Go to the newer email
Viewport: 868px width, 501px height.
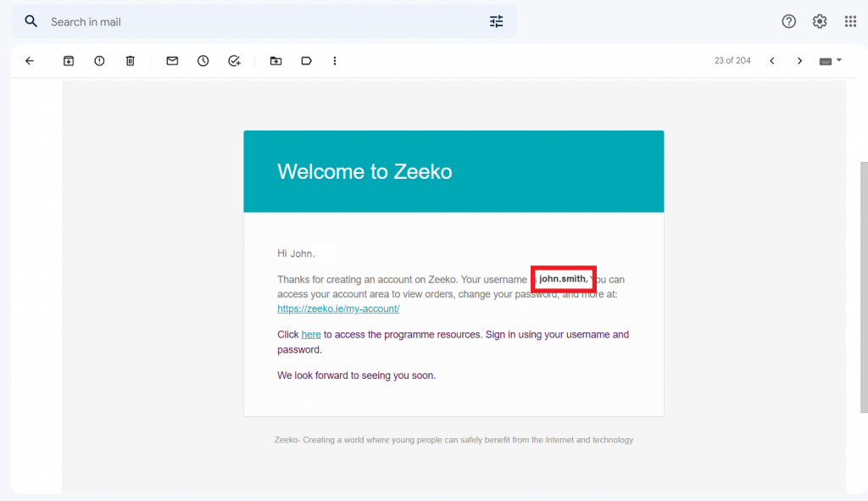(772, 61)
